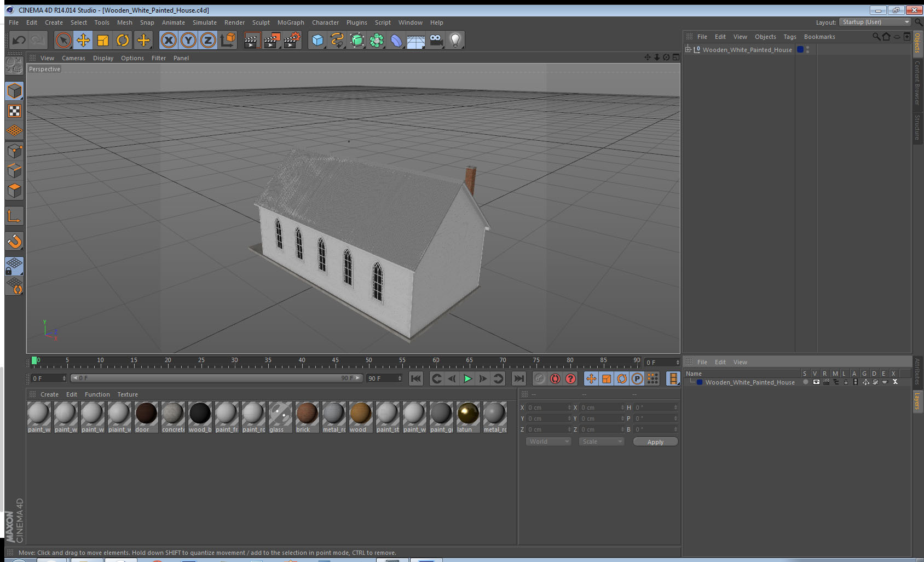Open the spline pen tool icon

[337, 40]
